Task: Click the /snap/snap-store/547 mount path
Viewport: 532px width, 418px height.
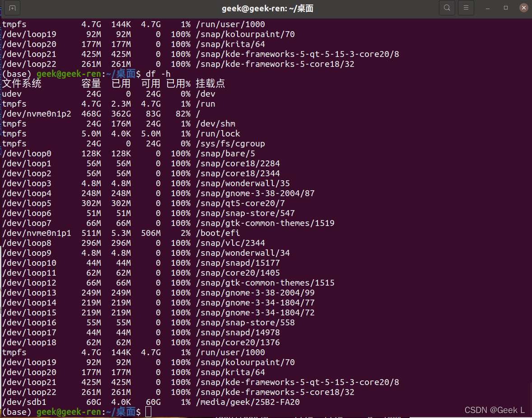Action: tap(245, 213)
